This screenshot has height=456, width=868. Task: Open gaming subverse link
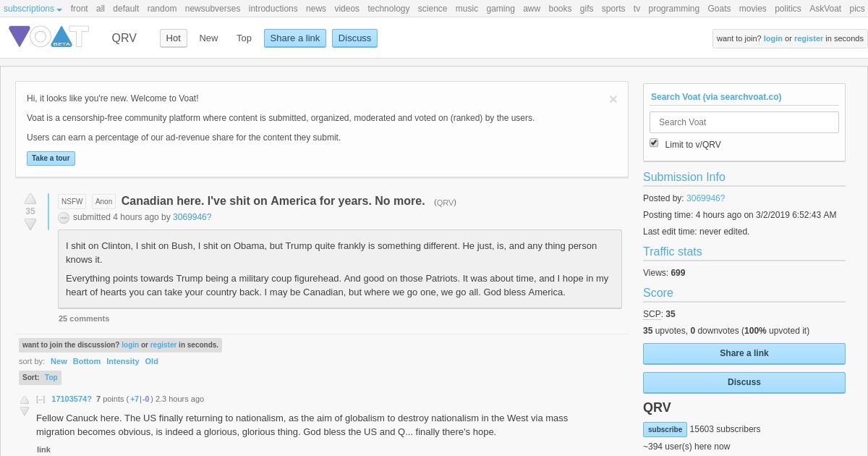pyautogui.click(x=501, y=9)
